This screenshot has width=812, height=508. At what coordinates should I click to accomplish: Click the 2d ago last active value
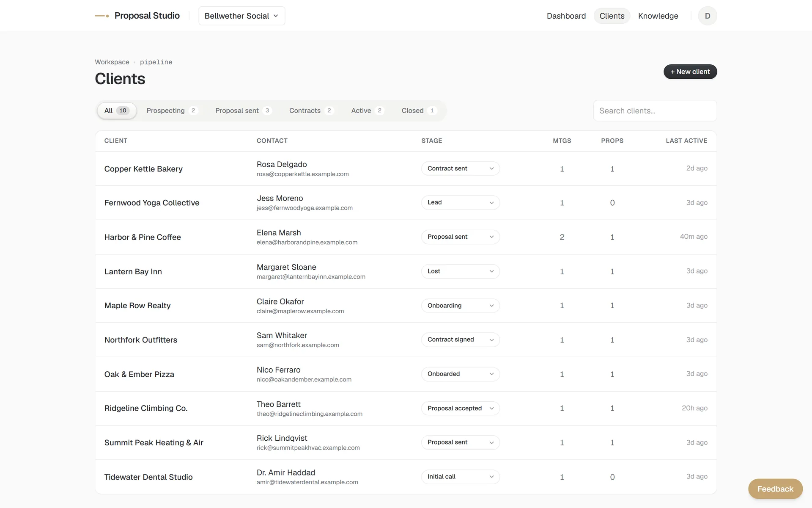pyautogui.click(x=697, y=168)
